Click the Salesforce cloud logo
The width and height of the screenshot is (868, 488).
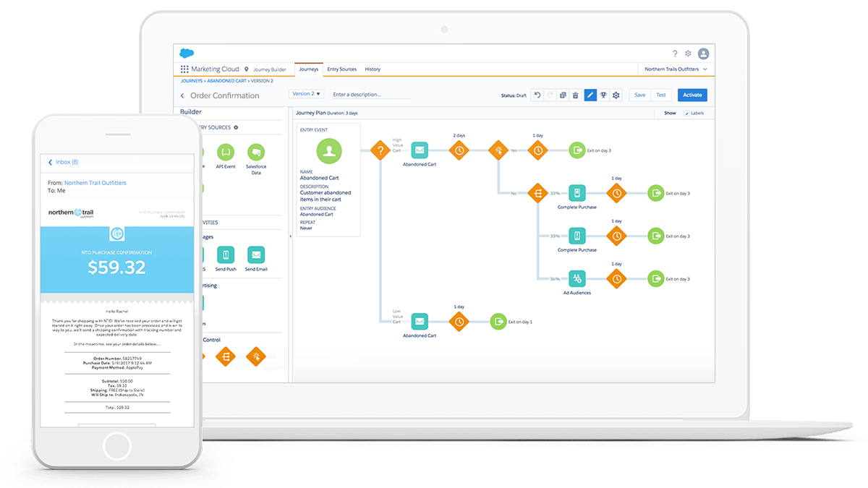pos(187,53)
